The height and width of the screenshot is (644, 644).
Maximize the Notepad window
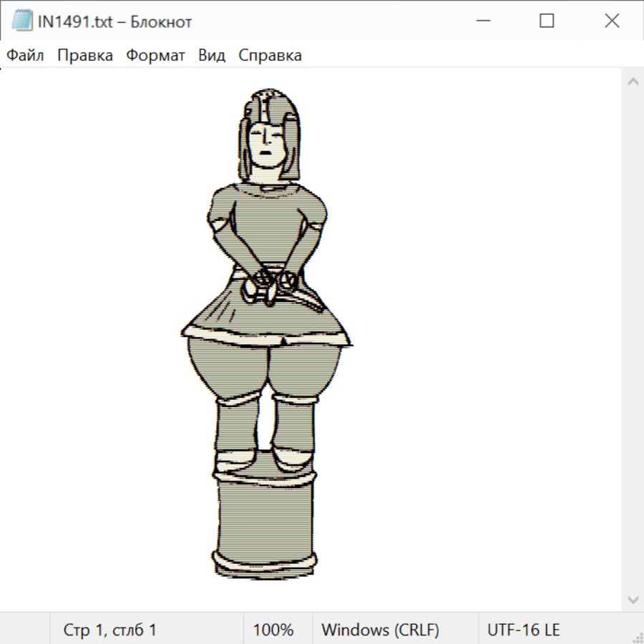tap(547, 21)
